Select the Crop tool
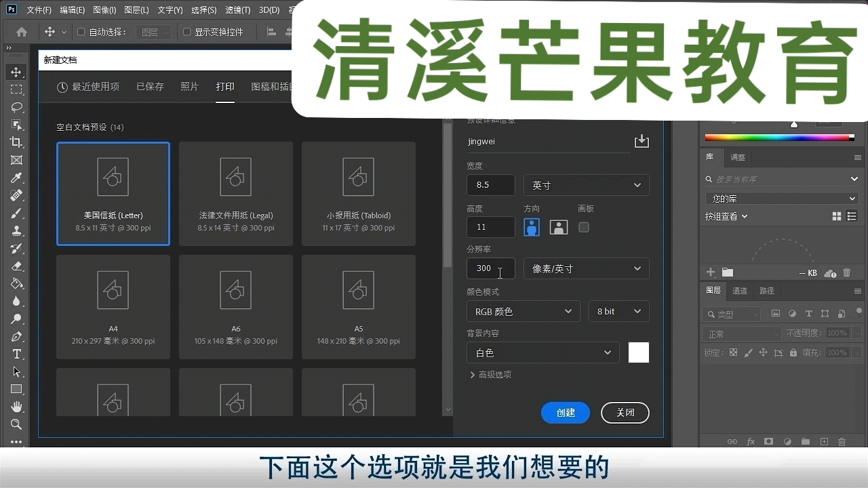Image resolution: width=868 pixels, height=488 pixels. [x=16, y=142]
